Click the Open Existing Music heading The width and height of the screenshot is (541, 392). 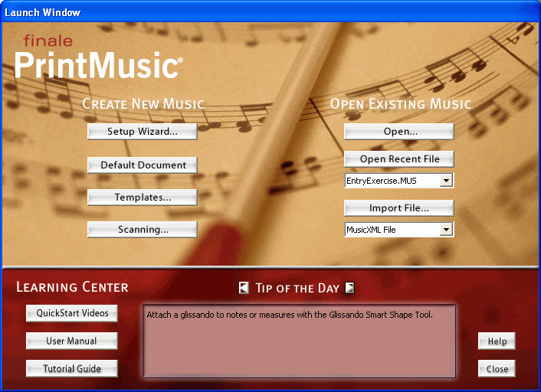click(401, 104)
